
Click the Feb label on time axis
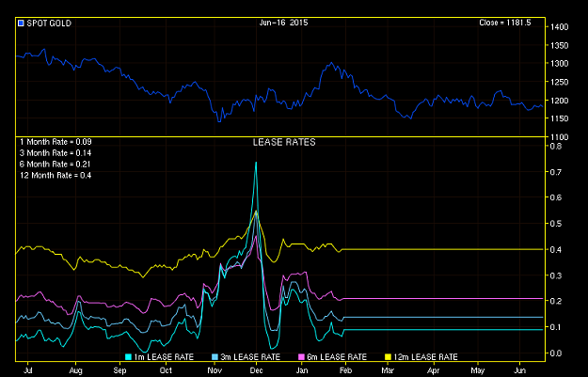(x=346, y=370)
